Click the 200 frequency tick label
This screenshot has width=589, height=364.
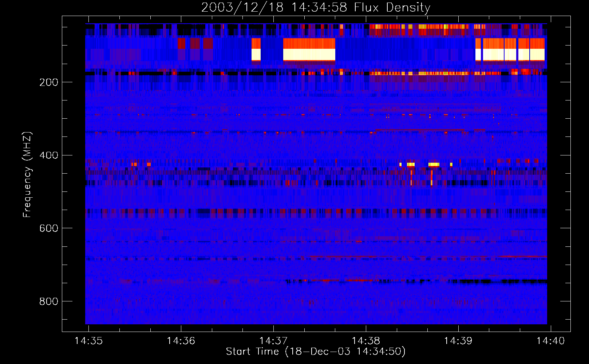click(49, 82)
